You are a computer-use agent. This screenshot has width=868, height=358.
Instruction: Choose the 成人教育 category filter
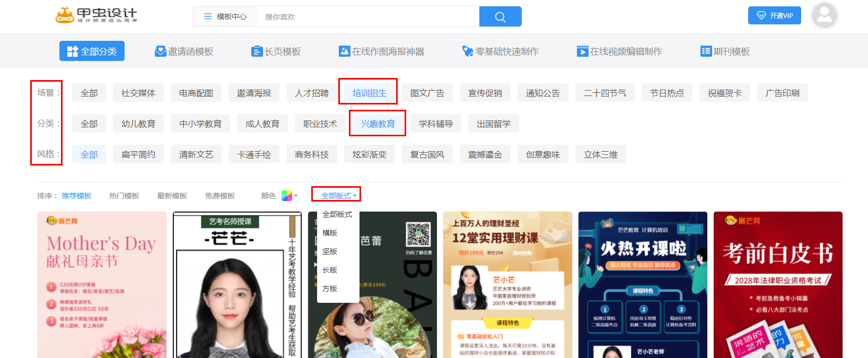262,124
